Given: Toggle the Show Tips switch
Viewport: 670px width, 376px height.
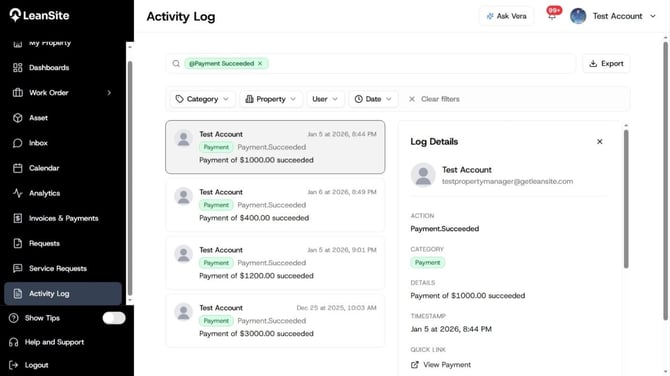Looking at the screenshot, I should tap(114, 318).
